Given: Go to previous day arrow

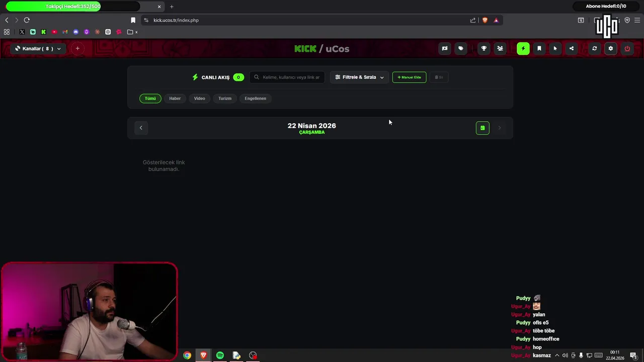Looking at the screenshot, I should point(141,128).
